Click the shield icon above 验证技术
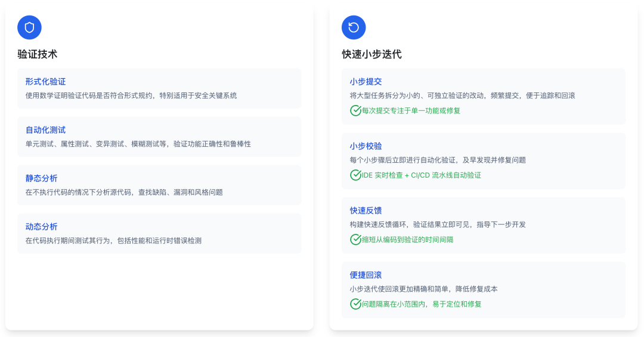This screenshot has width=644, height=337. pos(29,27)
